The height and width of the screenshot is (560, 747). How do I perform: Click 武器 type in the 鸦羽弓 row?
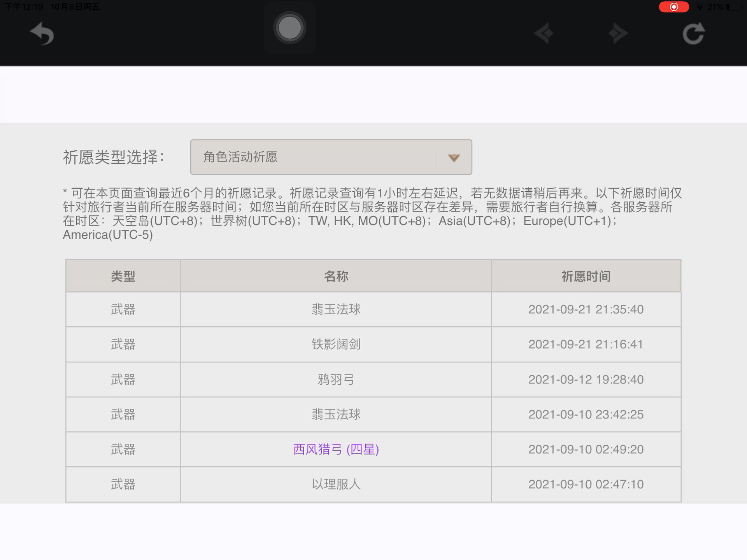click(123, 380)
